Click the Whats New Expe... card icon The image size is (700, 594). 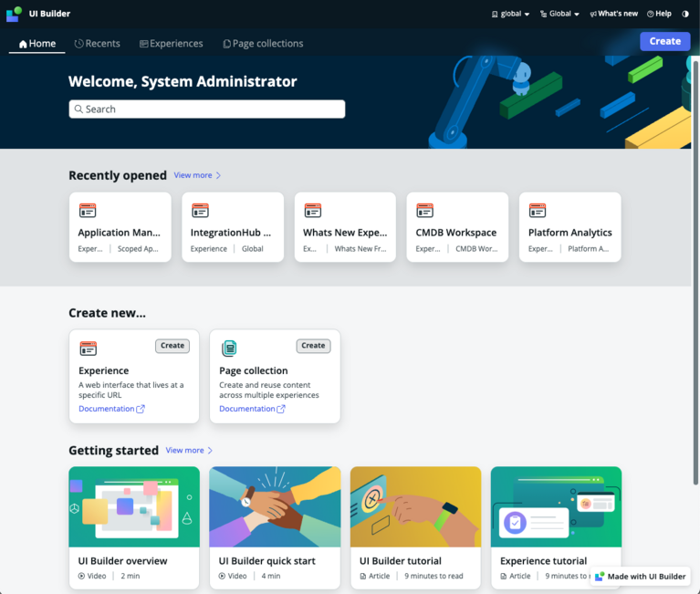pos(312,210)
